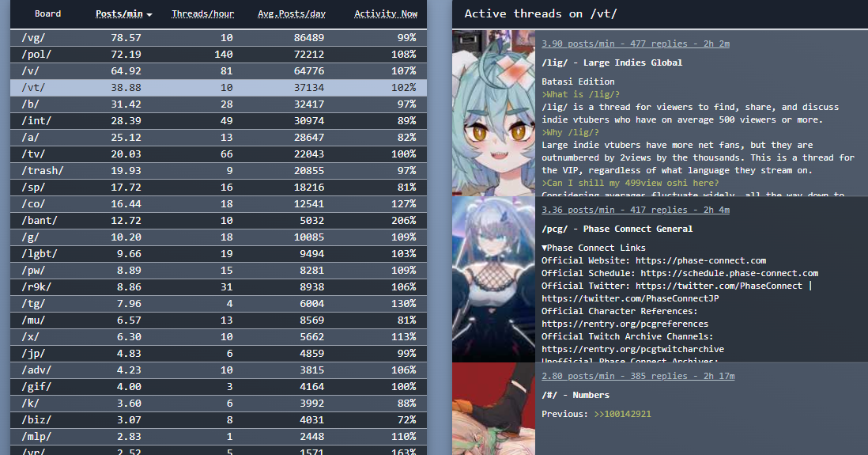Select the /gif/ board row

click(219, 387)
